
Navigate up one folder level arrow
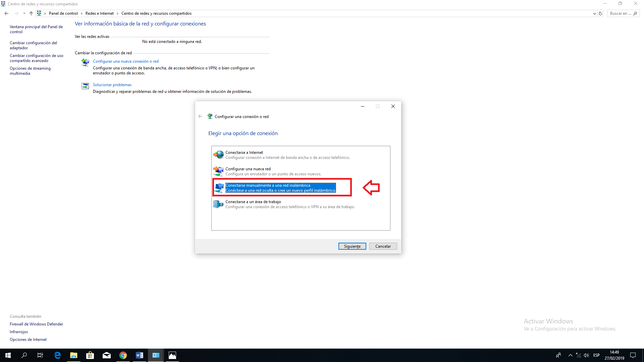[x=31, y=13]
